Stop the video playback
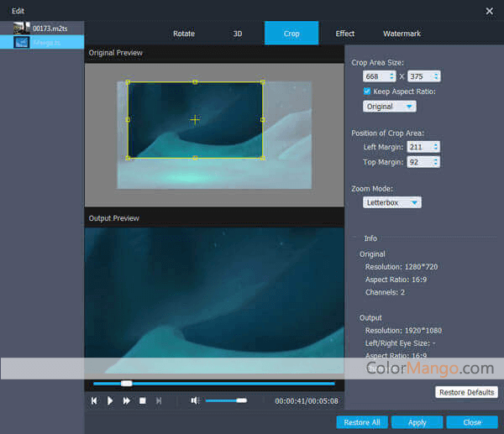 143,400
